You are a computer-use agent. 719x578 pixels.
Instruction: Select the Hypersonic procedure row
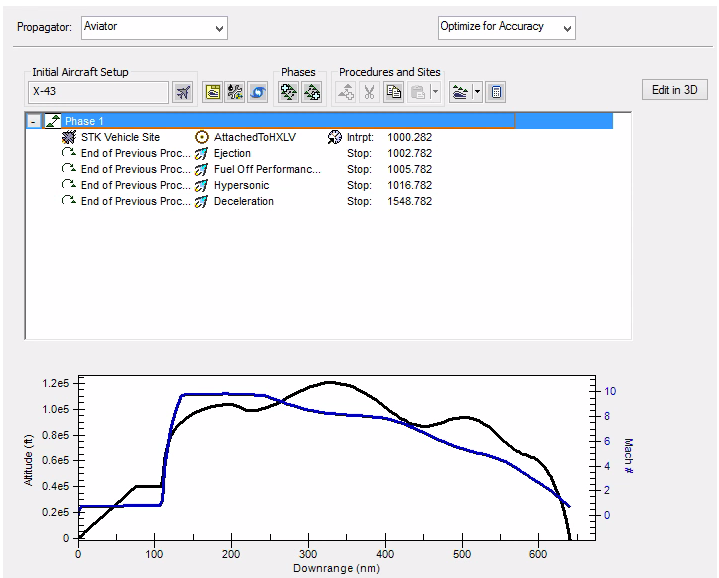[241, 185]
